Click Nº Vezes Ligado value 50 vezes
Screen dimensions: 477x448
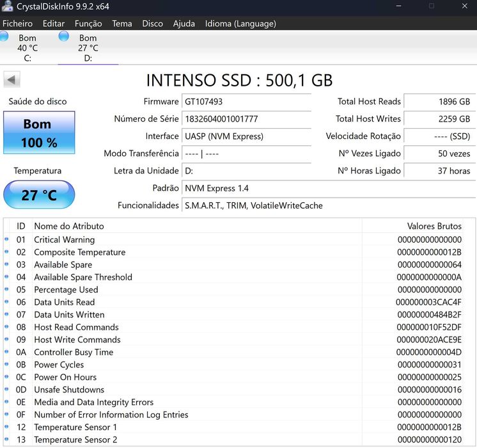439,154
